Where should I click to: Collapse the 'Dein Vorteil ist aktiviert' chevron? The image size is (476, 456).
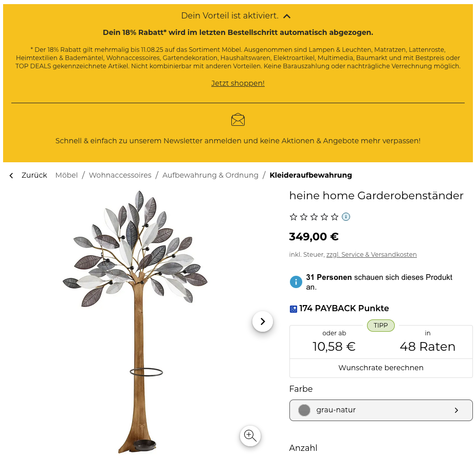tap(286, 16)
